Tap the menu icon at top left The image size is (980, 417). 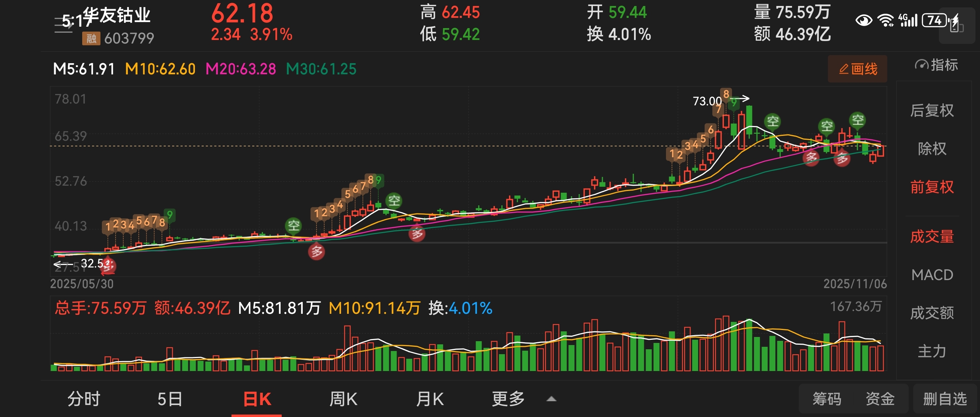(x=63, y=25)
